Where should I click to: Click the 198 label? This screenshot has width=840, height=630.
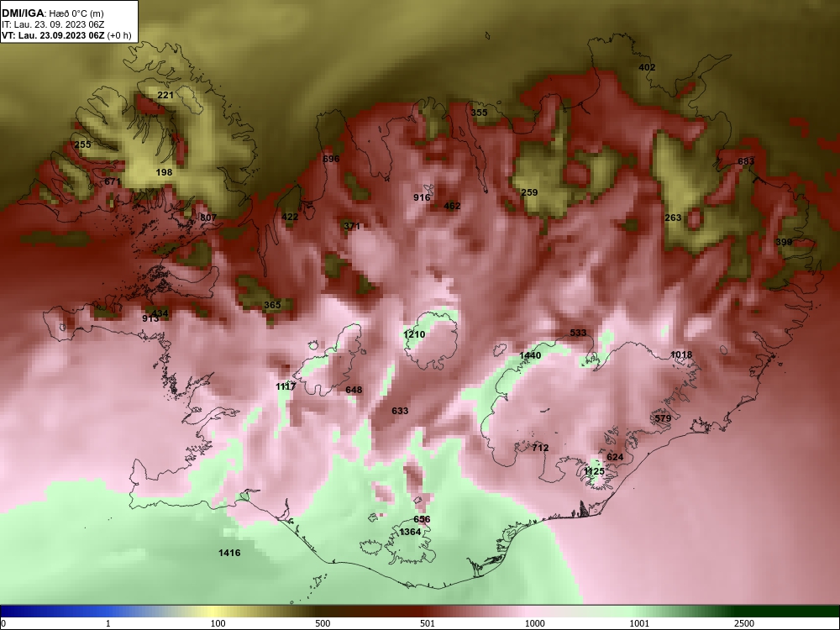(x=164, y=172)
